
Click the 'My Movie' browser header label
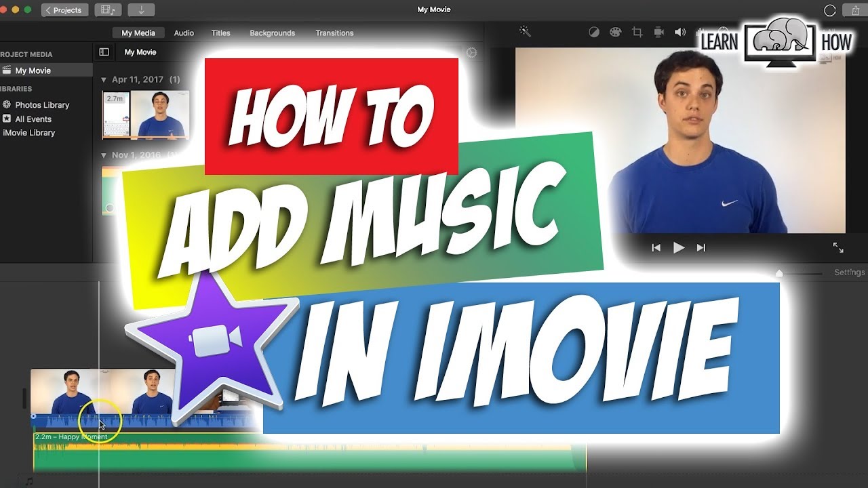(x=140, y=52)
